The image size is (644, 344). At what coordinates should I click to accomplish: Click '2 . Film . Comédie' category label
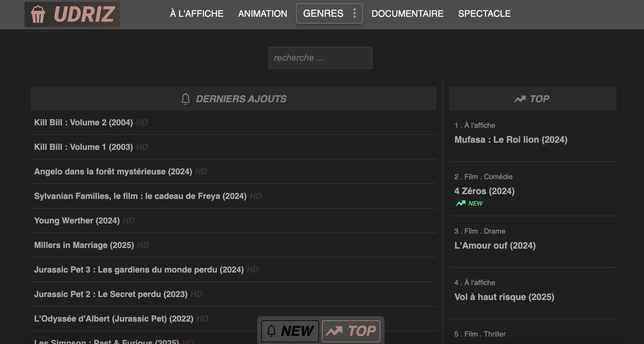tap(483, 177)
